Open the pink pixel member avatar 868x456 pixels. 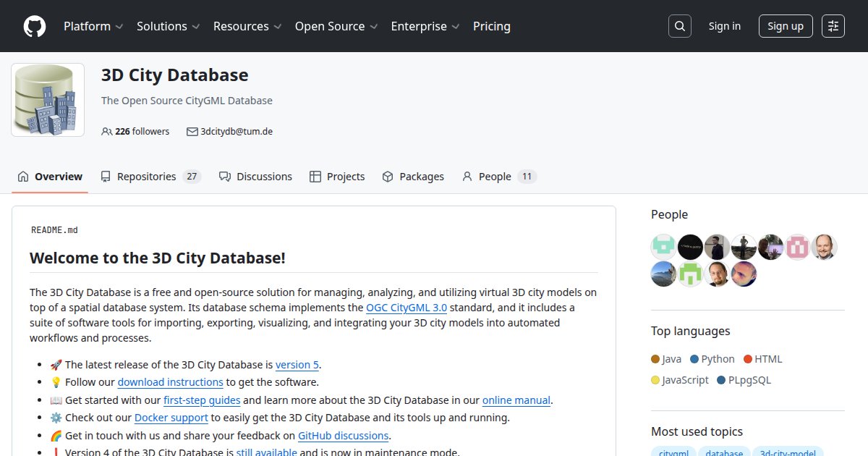797,247
